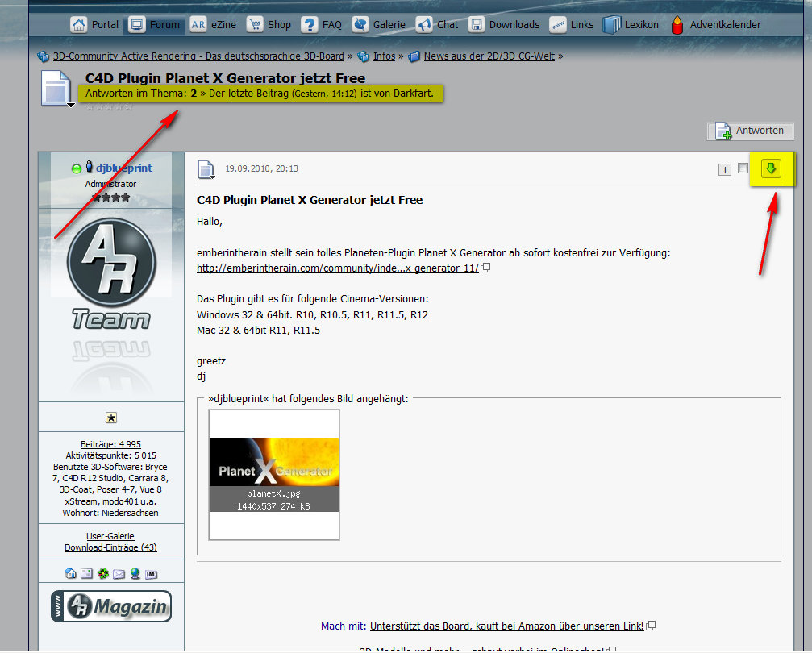Open the Adventkalender with candle icon
Image resolution: width=812 pixels, height=653 pixels.
pyautogui.click(x=715, y=24)
